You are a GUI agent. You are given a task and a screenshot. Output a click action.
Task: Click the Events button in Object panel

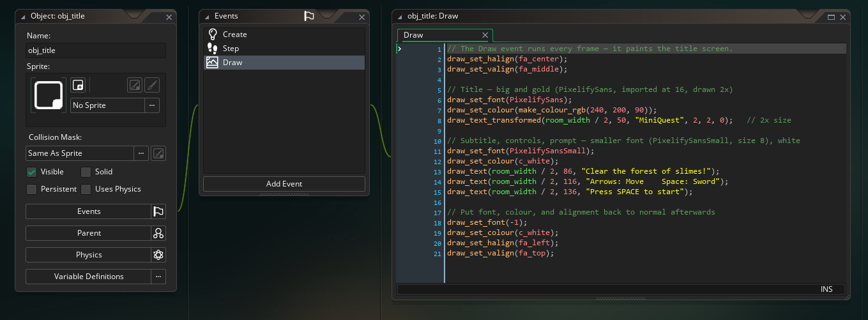89,211
